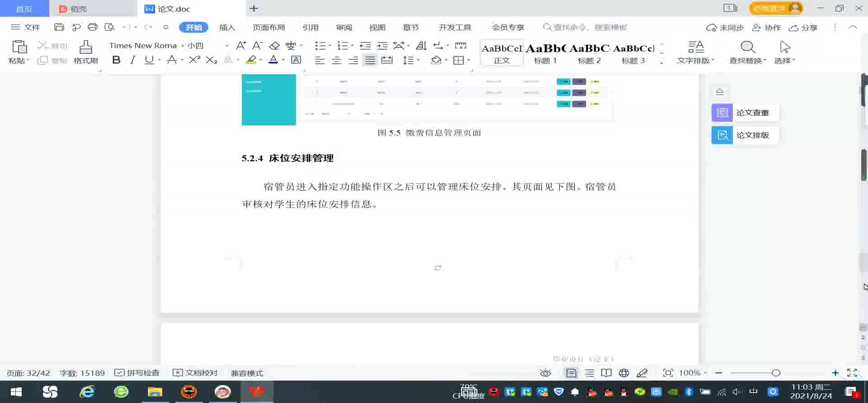This screenshot has height=403, width=868.
Task: Click the Find and Replace magnifier icon
Action: click(748, 47)
